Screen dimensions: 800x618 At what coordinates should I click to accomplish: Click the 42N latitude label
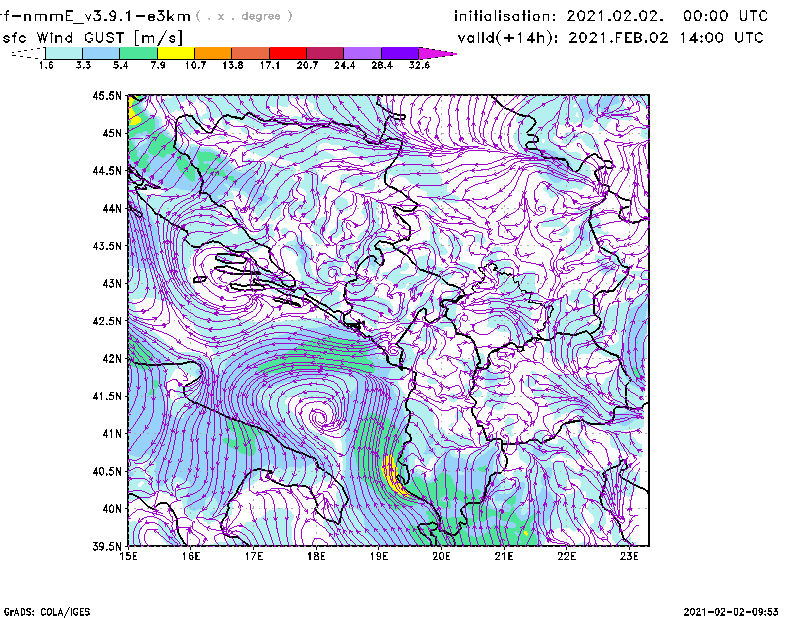(x=112, y=359)
